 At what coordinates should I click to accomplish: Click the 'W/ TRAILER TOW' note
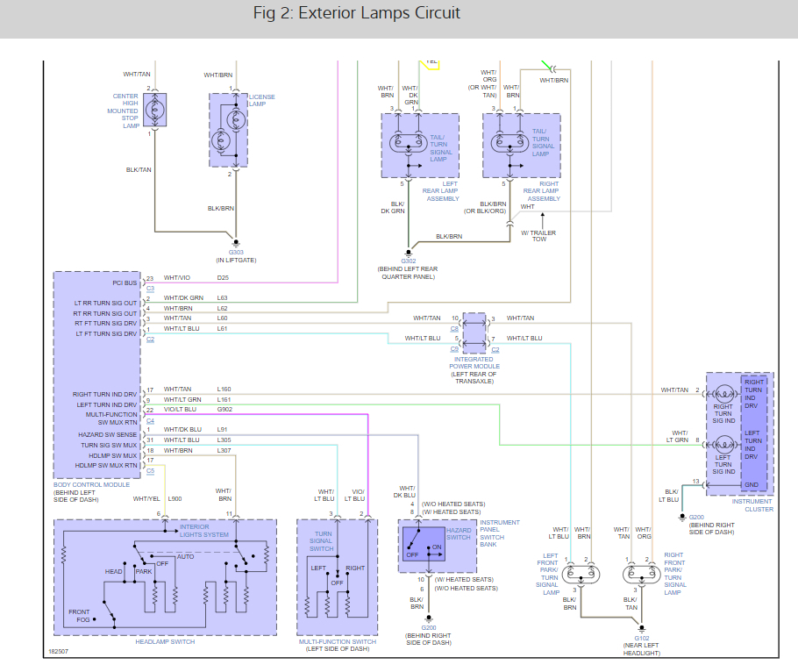[x=538, y=236]
